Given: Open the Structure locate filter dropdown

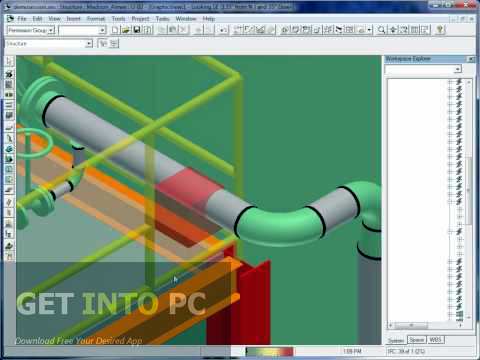Looking at the screenshot, I should (x=49, y=44).
